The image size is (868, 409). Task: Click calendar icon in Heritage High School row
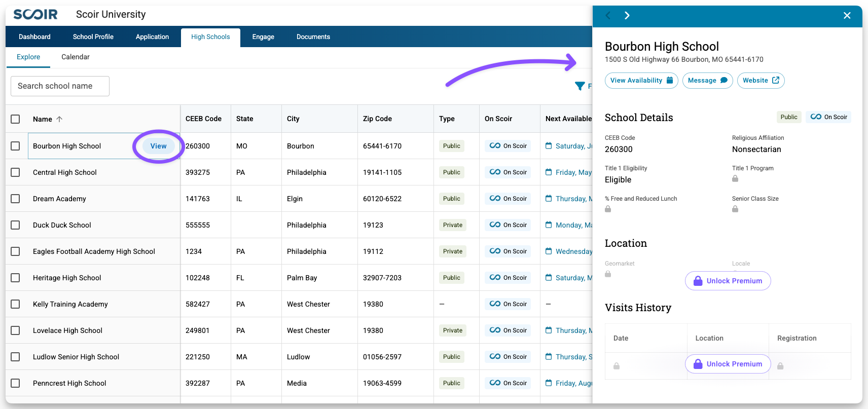[549, 278]
